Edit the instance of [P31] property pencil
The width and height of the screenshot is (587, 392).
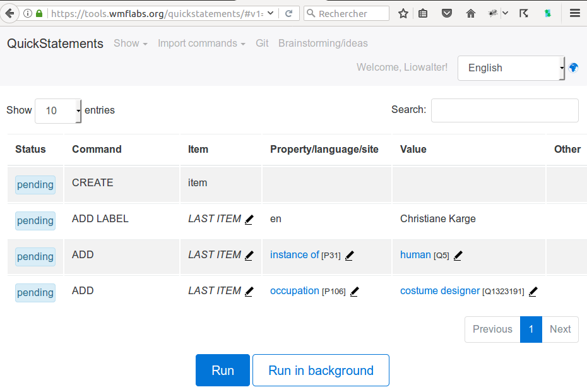[x=349, y=256]
